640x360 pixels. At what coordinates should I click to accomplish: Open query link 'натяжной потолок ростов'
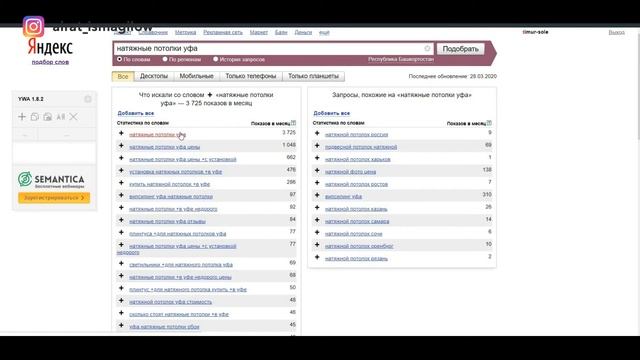(356, 184)
